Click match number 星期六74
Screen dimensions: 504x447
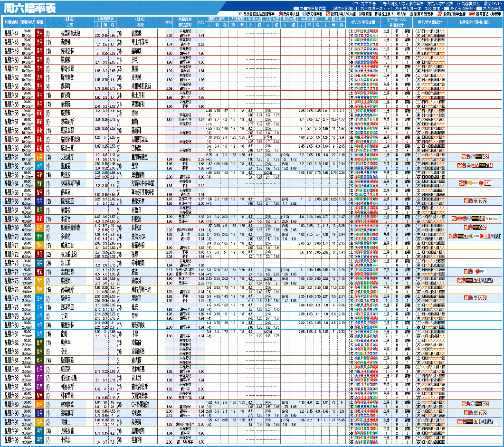tap(11, 272)
